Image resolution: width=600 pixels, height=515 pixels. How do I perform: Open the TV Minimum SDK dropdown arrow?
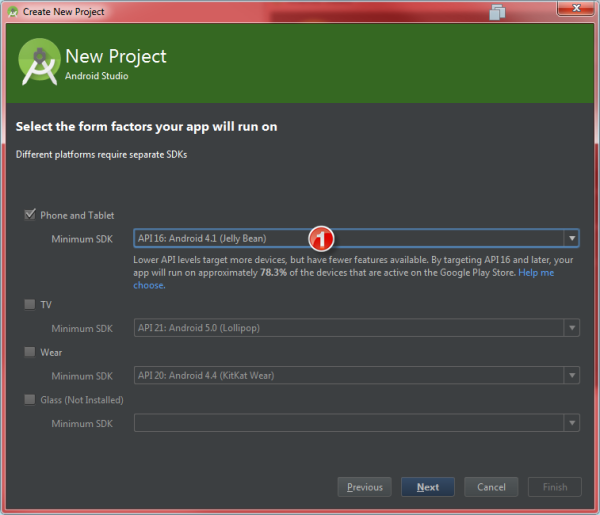tap(572, 328)
